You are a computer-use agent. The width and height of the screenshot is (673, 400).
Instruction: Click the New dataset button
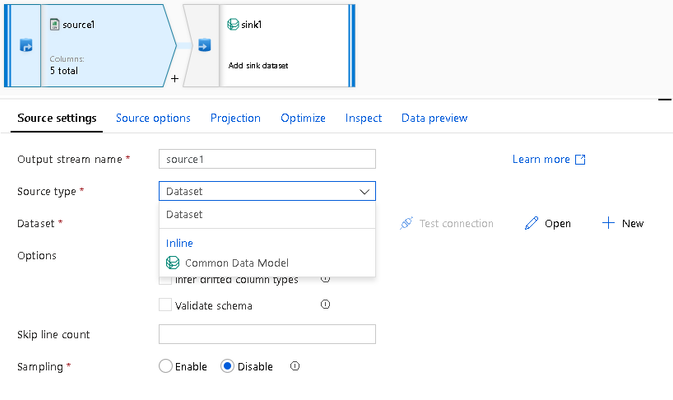(x=623, y=223)
